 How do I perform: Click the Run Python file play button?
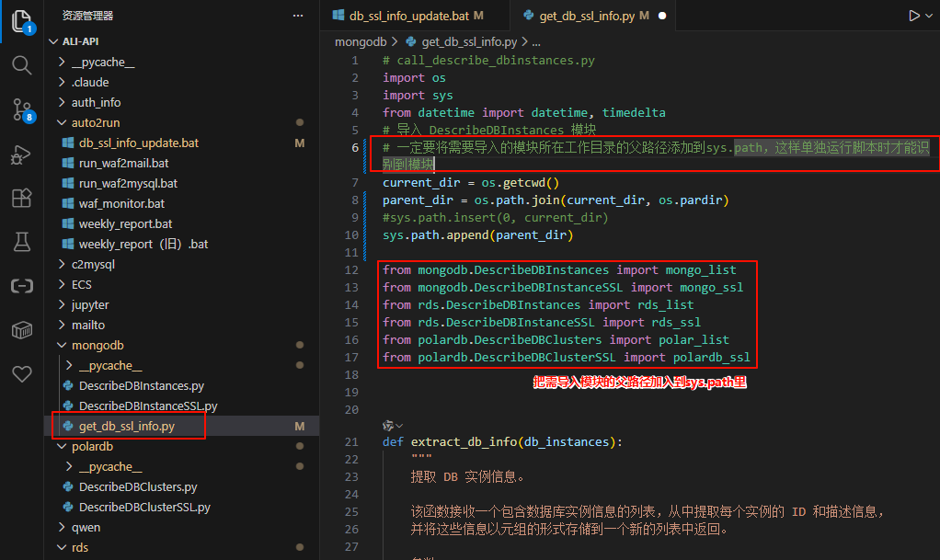914,16
